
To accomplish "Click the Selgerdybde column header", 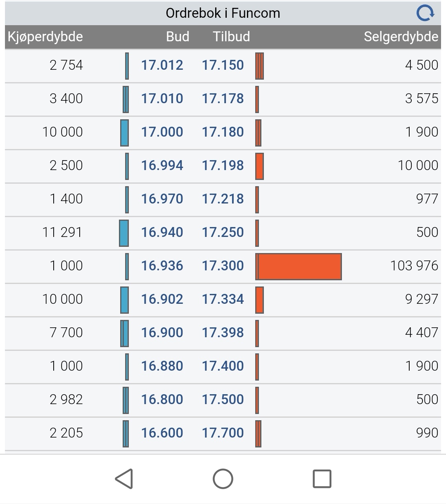I will click(401, 37).
